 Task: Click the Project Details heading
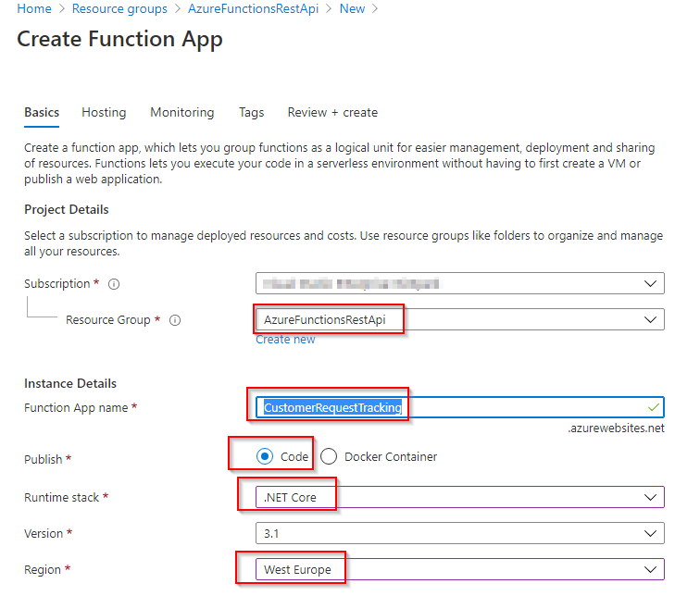pyautogui.click(x=67, y=210)
